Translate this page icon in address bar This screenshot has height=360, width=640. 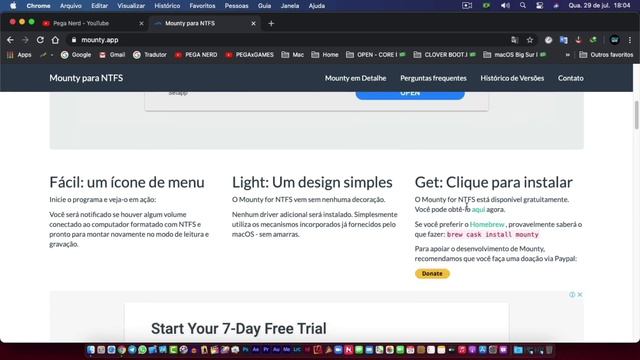pyautogui.click(x=514, y=40)
